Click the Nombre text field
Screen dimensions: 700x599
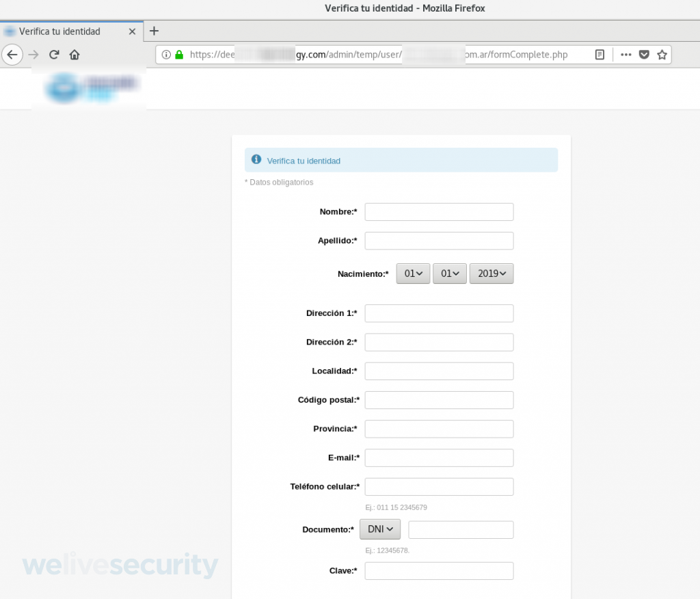(x=439, y=212)
